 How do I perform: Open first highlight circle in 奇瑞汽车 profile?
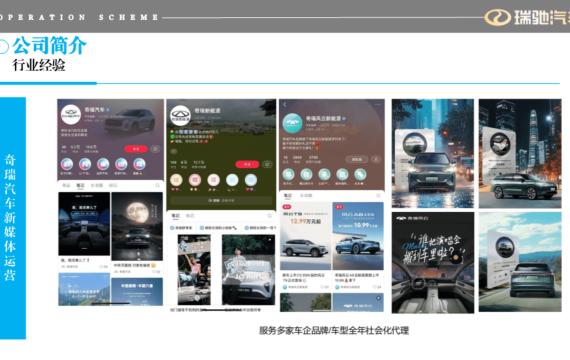(x=67, y=164)
